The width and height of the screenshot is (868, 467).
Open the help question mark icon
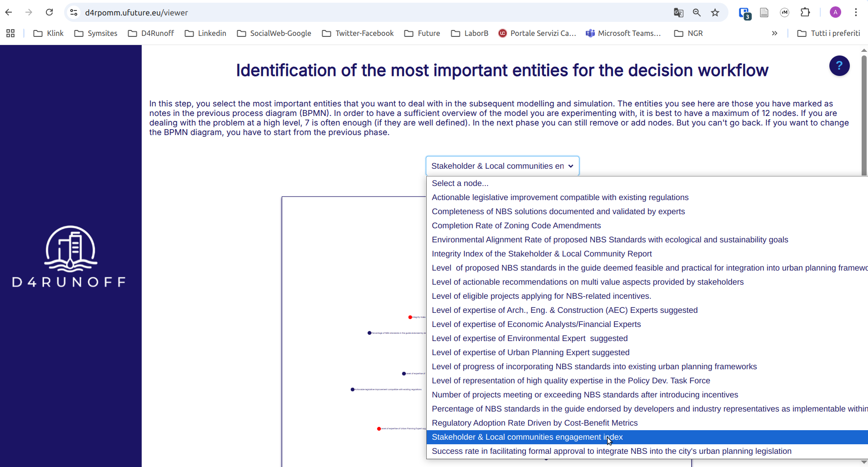838,66
